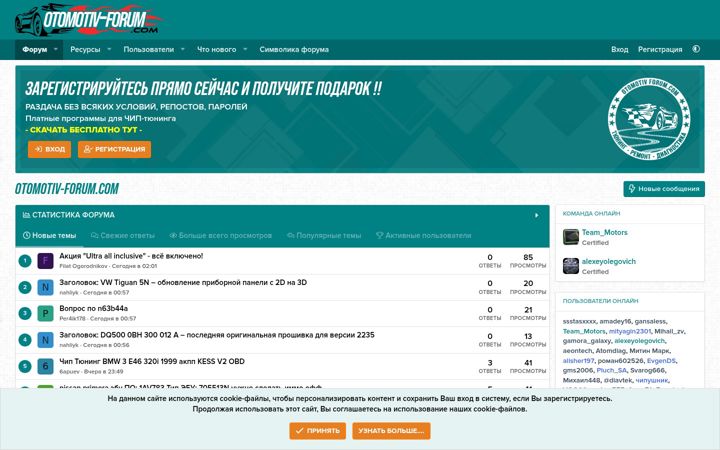Click user alisher197 in online list
Image resolution: width=720 pixels, height=450 pixels.
pos(579,360)
